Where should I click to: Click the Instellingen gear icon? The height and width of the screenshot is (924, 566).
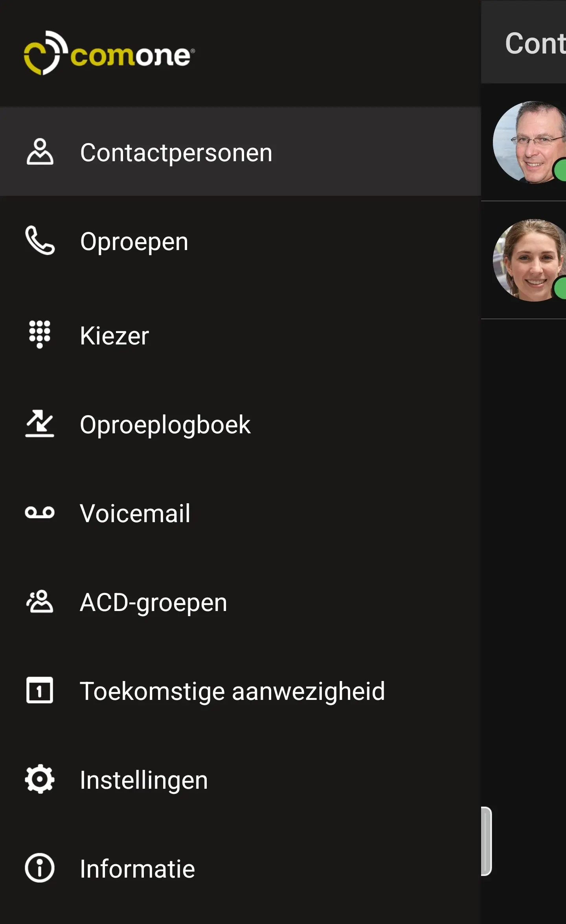click(x=40, y=779)
